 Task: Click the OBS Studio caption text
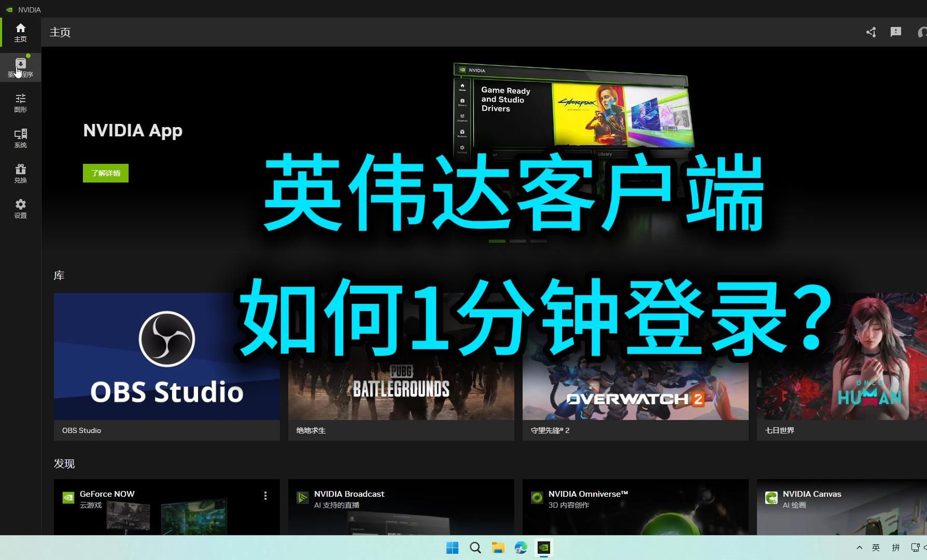click(81, 430)
